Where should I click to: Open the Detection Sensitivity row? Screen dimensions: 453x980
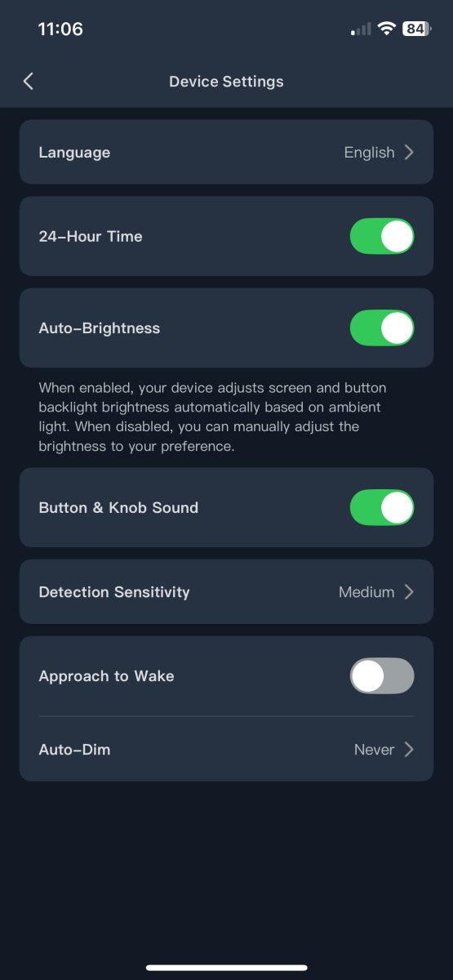point(226,592)
